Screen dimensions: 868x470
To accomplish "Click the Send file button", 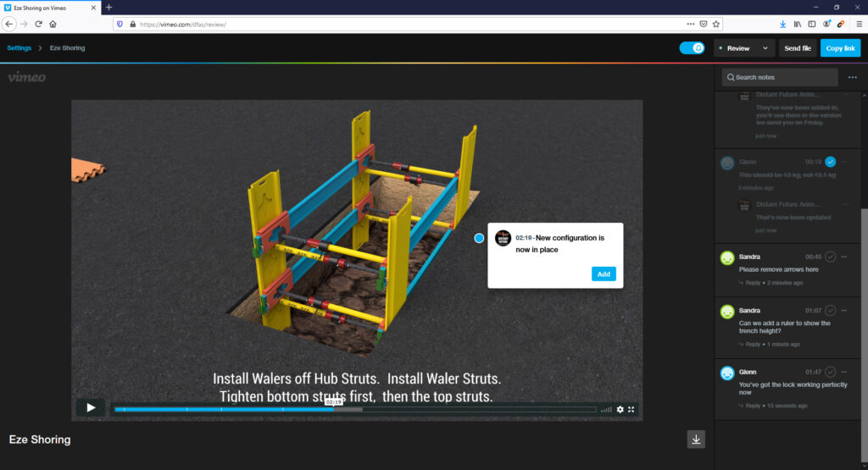I will pyautogui.click(x=798, y=48).
